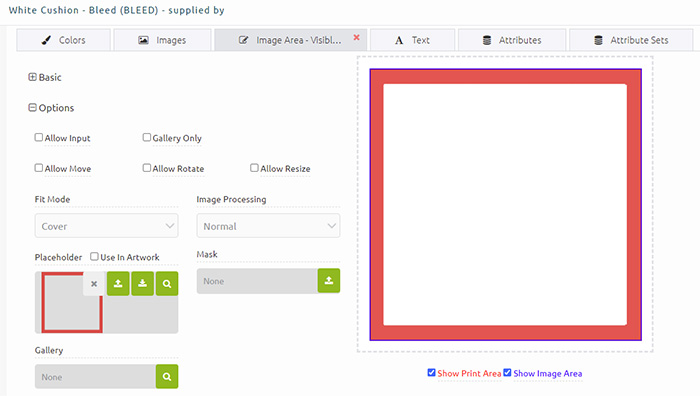Click the red print area border in preview

(x=505, y=76)
